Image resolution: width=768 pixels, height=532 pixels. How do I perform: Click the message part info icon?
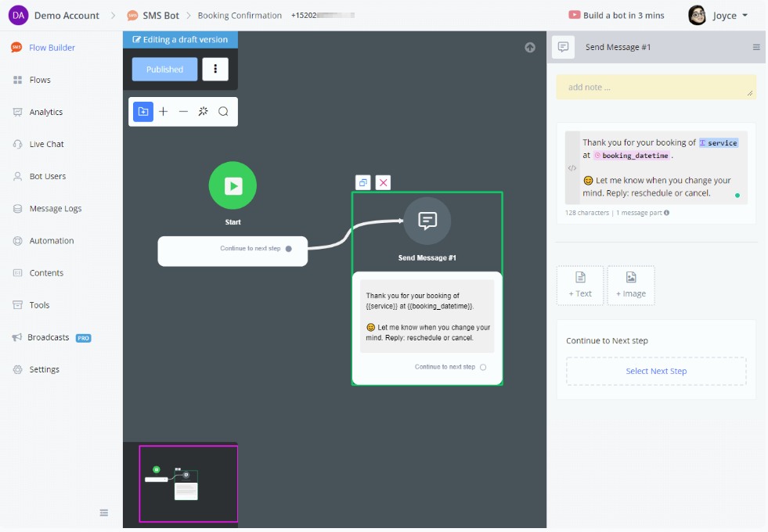666,213
